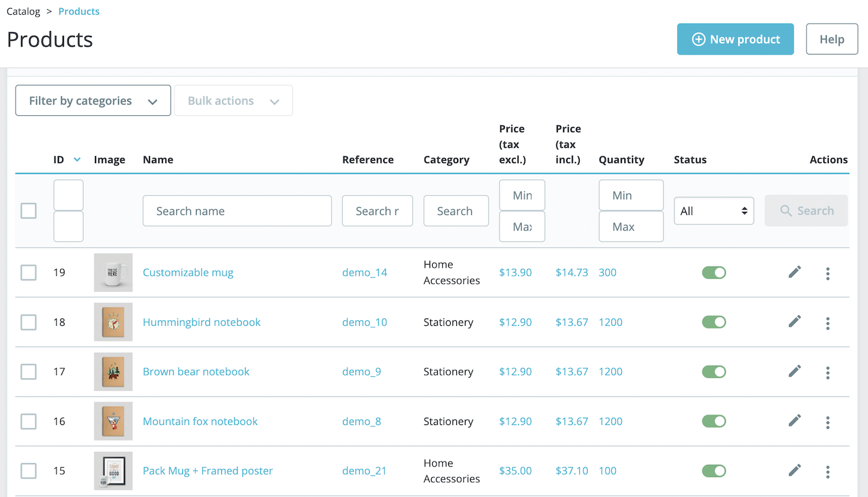This screenshot has height=497, width=868.
Task: Open the three-dot actions menu for Hummingbird notebook
Action: 828,322
